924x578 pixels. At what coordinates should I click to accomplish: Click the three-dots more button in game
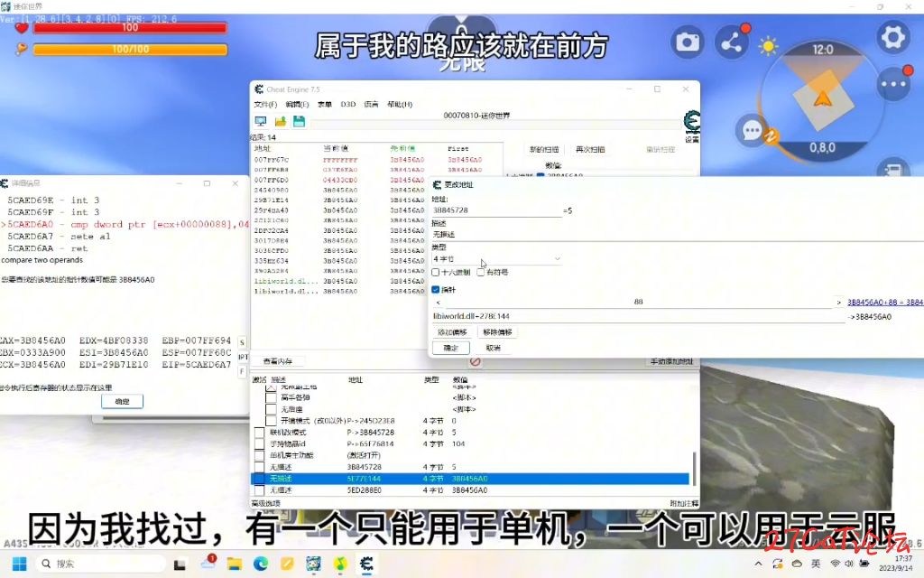[893, 84]
